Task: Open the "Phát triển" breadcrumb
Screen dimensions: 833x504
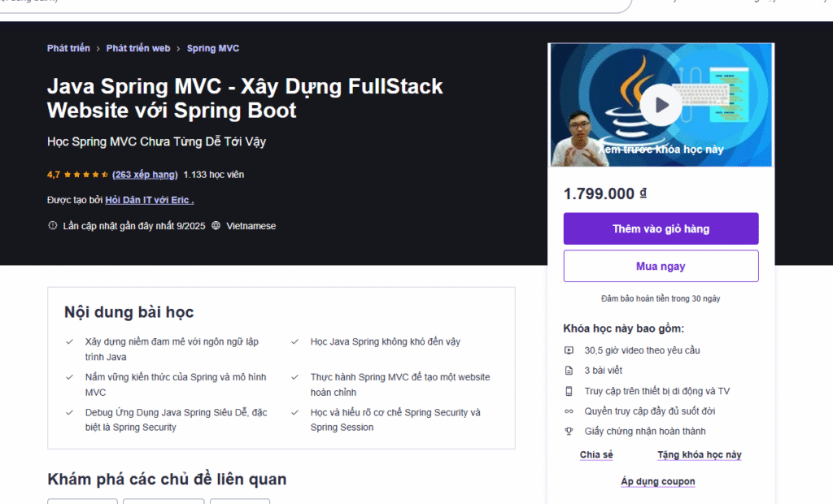Action: (x=68, y=49)
